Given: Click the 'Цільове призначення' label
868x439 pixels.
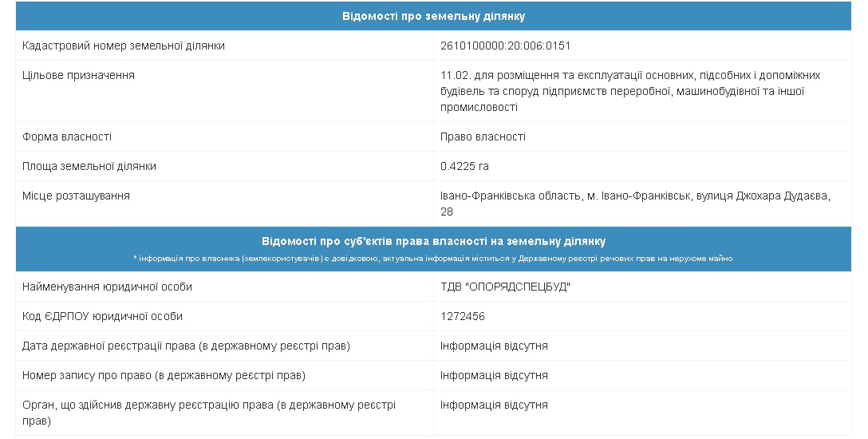Looking at the screenshot, I should [x=78, y=75].
